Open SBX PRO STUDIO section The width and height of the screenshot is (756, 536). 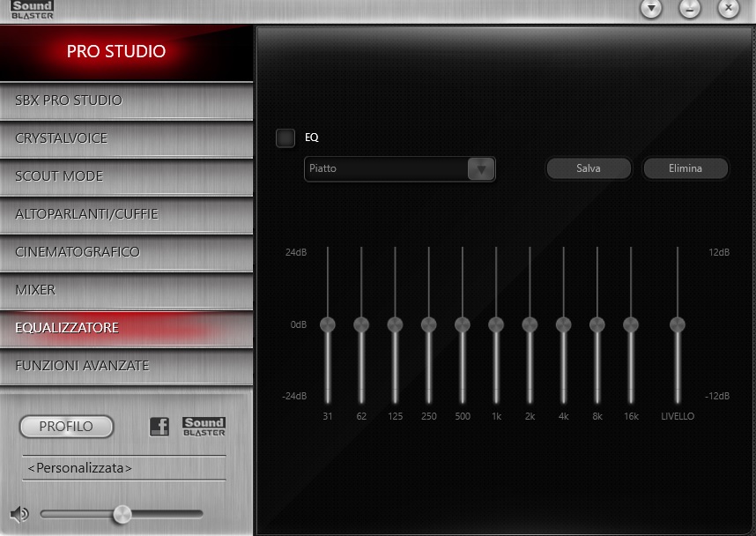coord(126,100)
